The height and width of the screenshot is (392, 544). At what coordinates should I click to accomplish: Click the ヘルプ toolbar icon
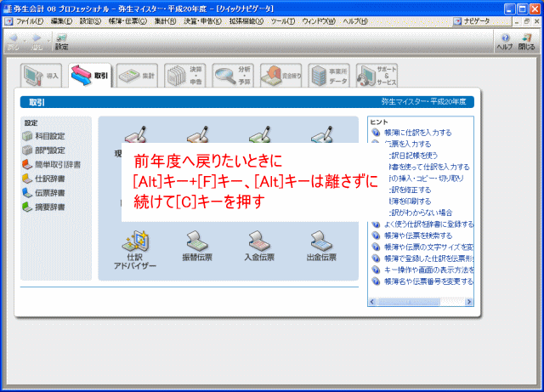point(505,42)
